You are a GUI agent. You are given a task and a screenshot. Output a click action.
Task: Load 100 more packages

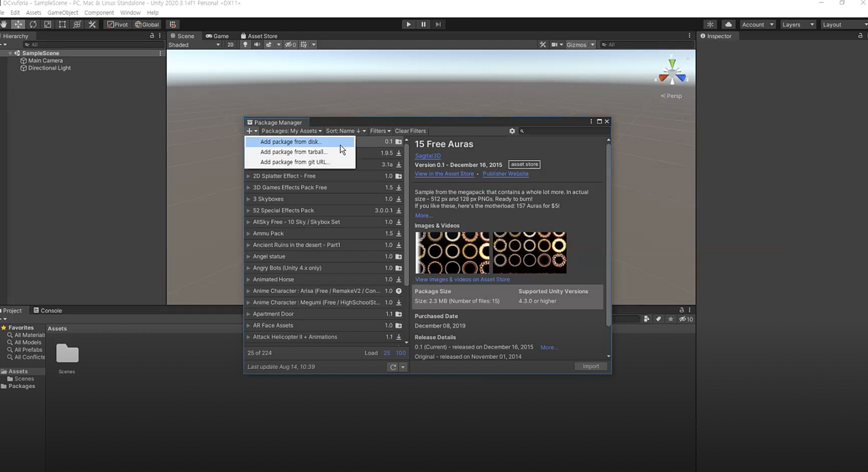coord(401,353)
